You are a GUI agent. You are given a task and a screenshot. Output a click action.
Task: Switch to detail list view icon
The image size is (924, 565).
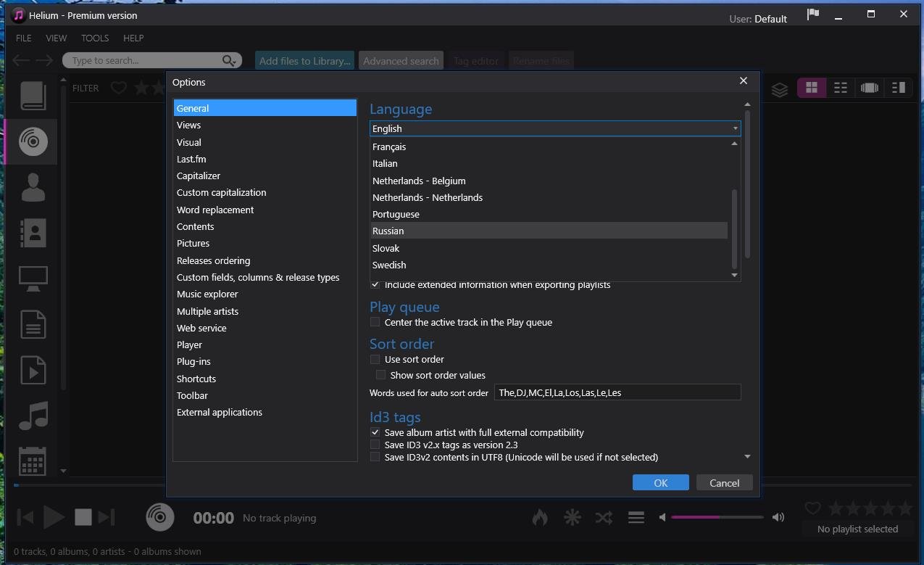pos(841,88)
